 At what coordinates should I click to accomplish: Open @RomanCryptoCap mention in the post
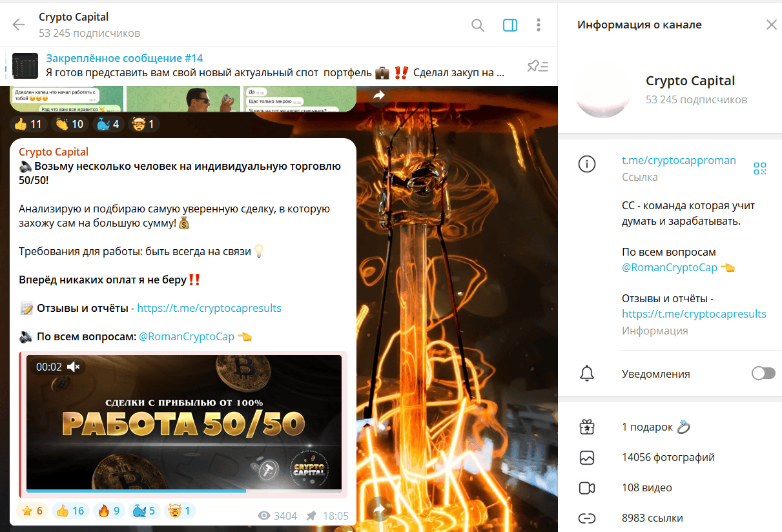187,336
